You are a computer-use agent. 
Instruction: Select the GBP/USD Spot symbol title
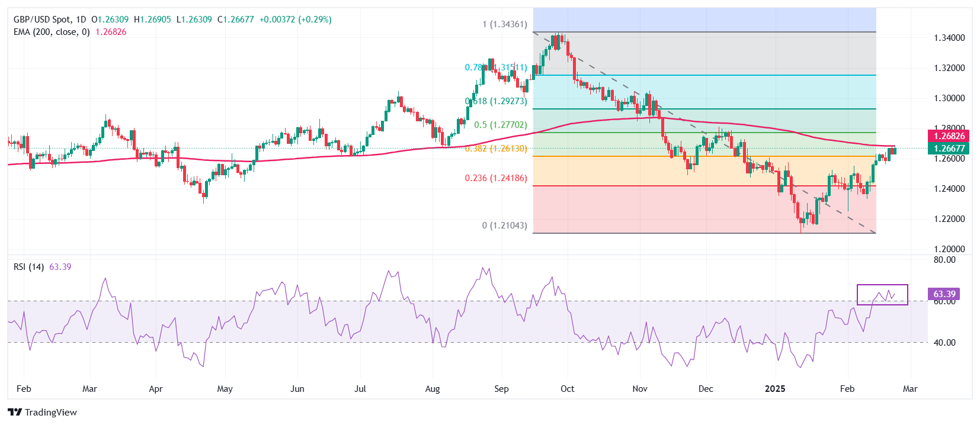(42, 20)
